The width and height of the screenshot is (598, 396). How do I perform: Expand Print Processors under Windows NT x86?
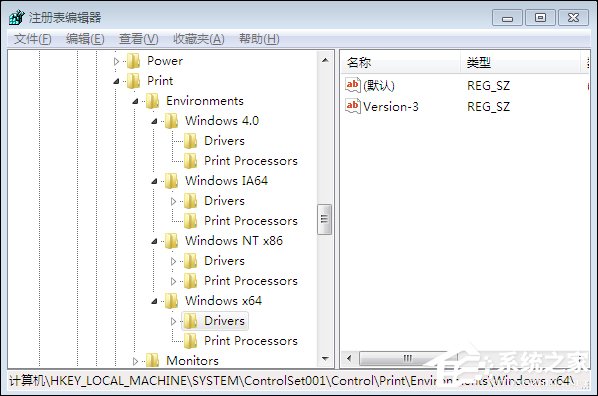[174, 281]
